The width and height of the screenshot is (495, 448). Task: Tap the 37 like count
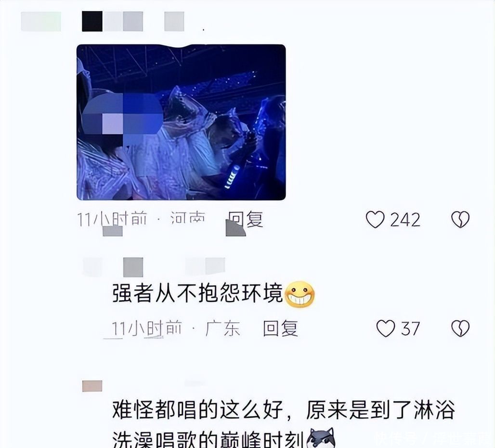click(x=410, y=329)
